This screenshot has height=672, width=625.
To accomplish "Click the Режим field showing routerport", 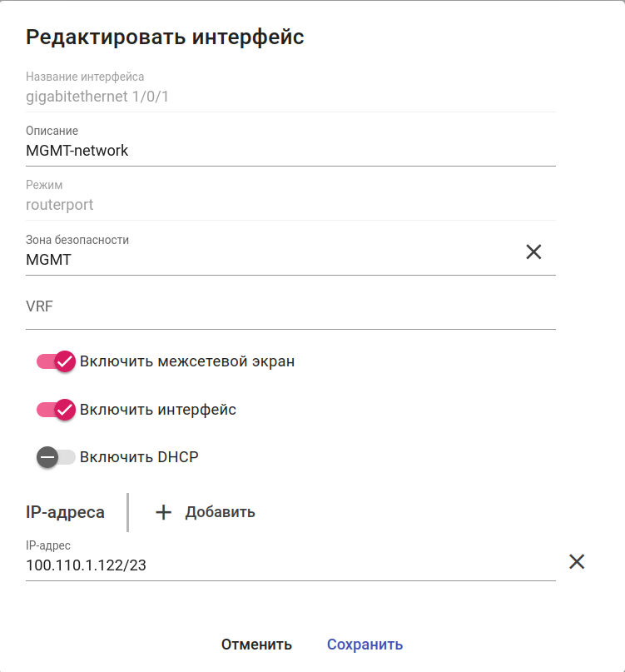I will pyautogui.click(x=290, y=204).
